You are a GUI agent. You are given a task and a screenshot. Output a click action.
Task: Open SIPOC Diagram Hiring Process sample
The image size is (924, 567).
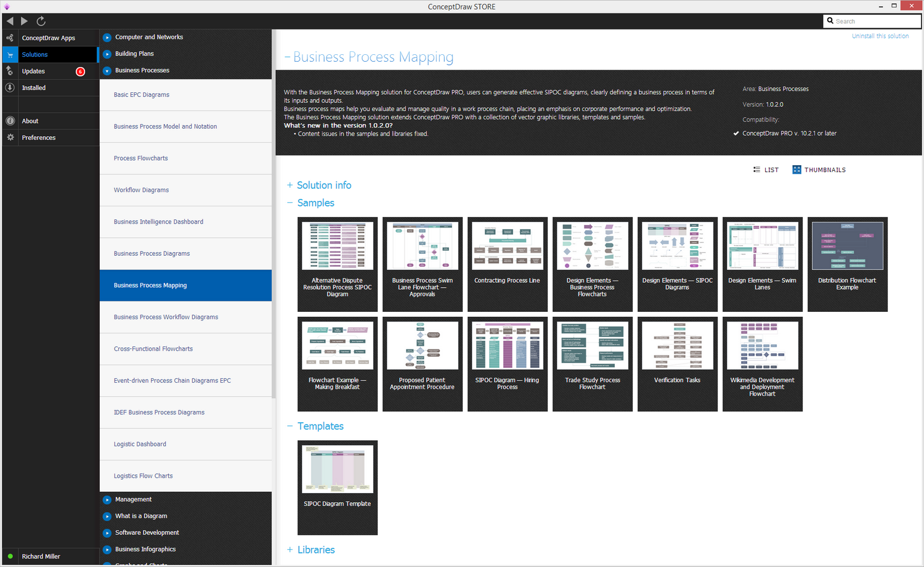point(508,364)
